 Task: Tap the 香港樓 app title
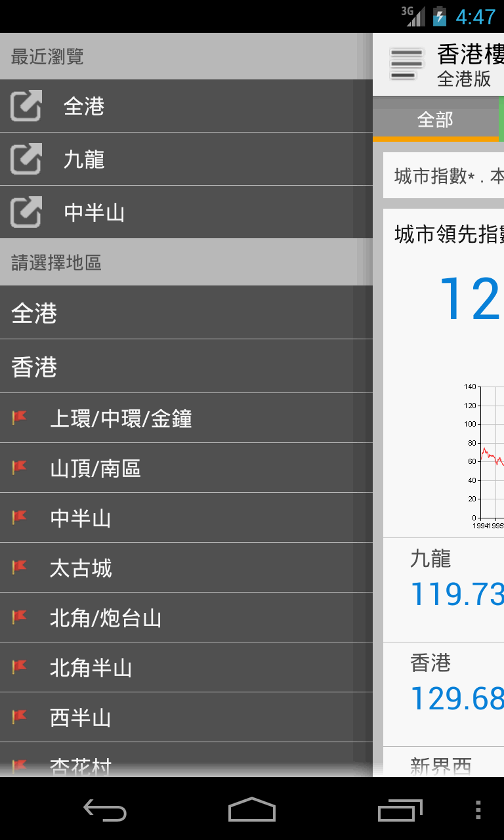(470, 54)
